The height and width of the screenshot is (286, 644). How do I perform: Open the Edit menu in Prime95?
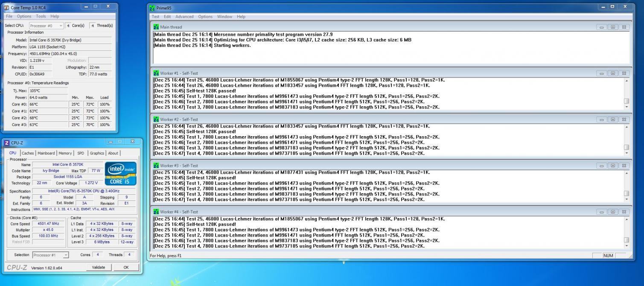(x=167, y=17)
